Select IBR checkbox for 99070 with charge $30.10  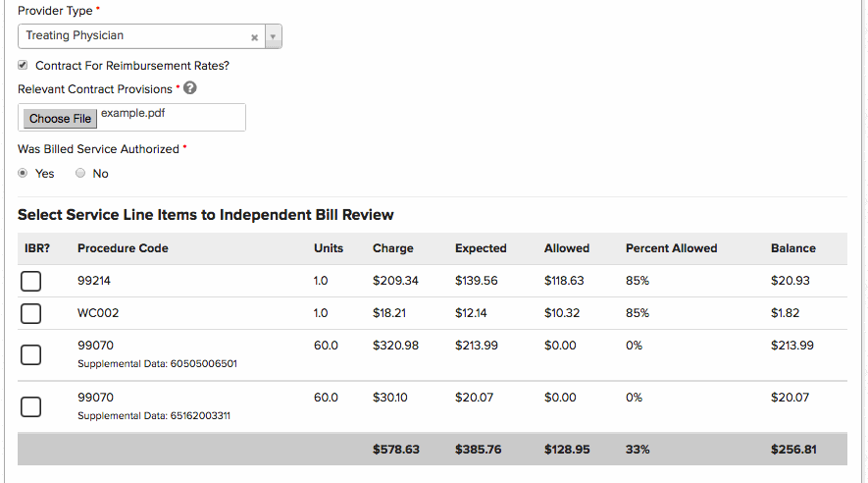pyautogui.click(x=30, y=406)
